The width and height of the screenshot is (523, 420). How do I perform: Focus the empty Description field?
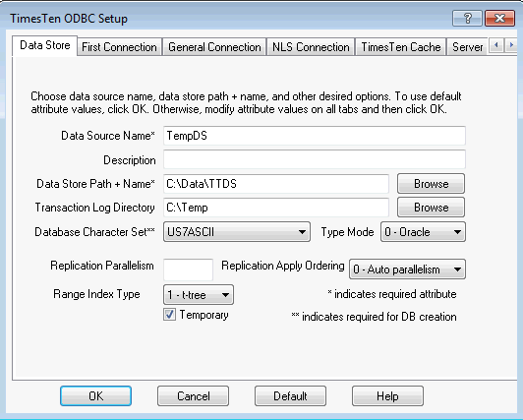[x=315, y=159]
